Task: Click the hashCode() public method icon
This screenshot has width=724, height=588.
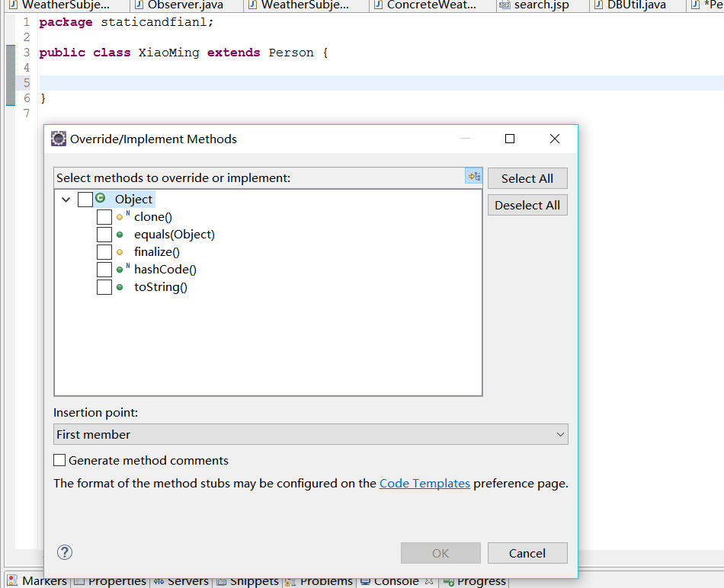Action: [x=120, y=270]
